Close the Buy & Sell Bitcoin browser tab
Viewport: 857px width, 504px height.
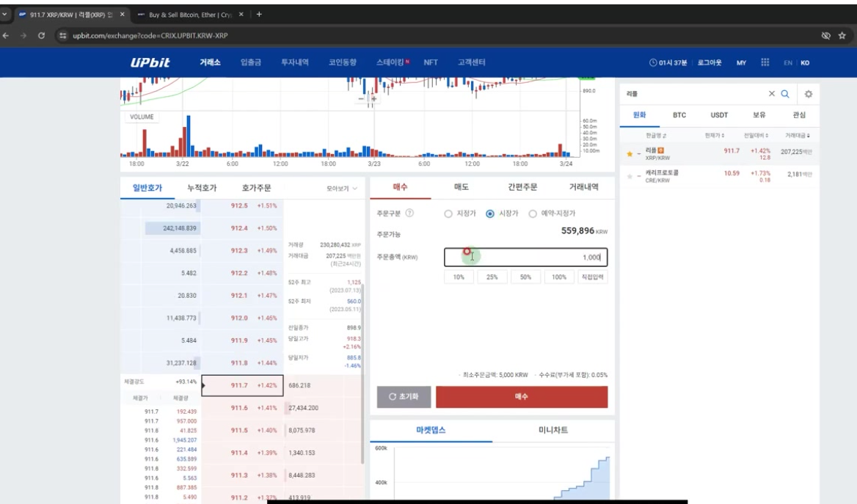click(x=241, y=14)
